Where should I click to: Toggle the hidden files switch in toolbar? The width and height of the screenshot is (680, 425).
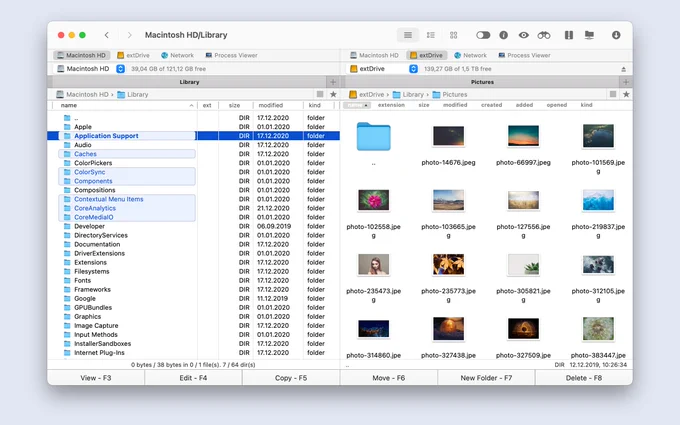(483, 35)
